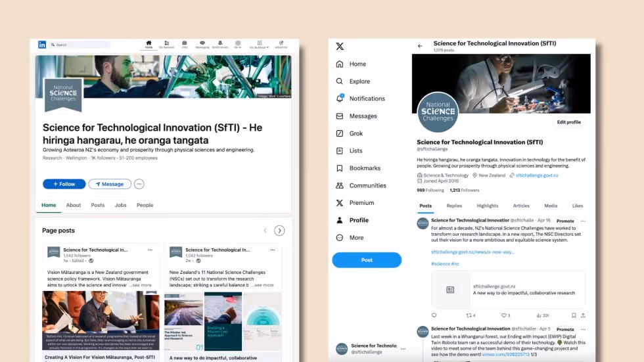The image size is (644, 362).
Task: Expand see more on Vision Mātauranga post
Action: (141, 285)
